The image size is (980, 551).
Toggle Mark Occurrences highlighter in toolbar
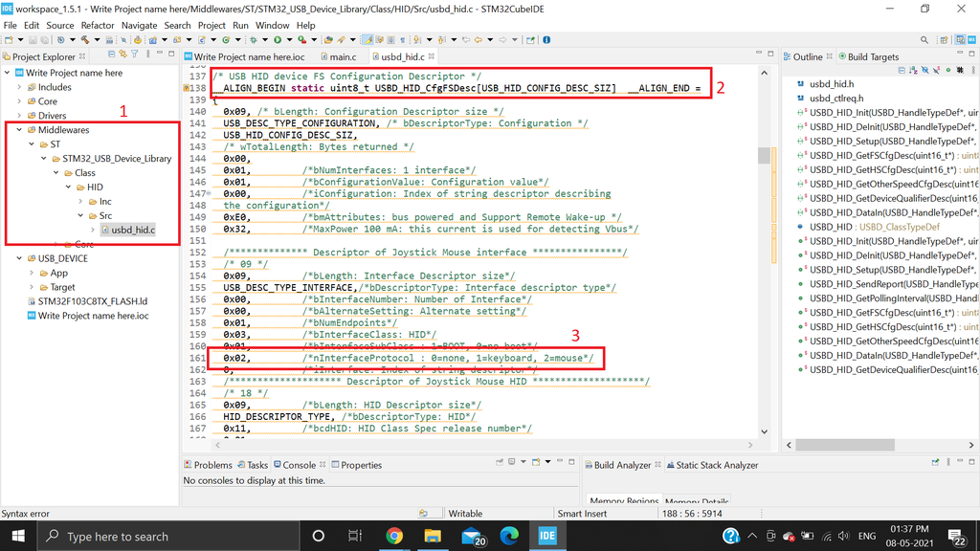[367, 39]
